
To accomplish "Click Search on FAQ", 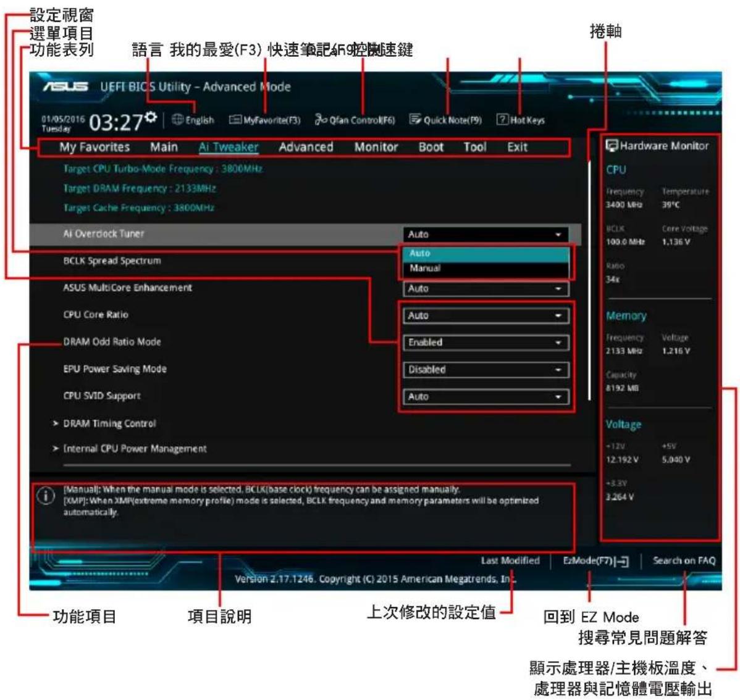I will tap(684, 560).
